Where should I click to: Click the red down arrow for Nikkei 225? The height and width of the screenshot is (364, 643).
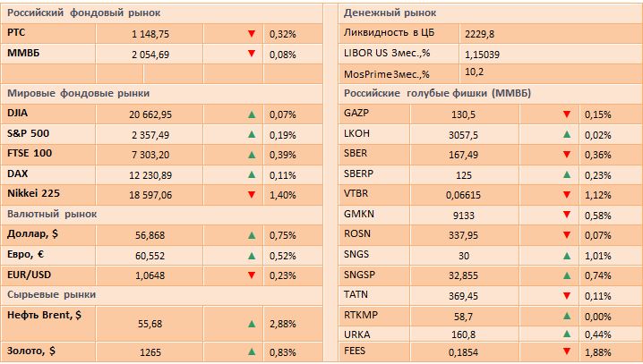(x=252, y=194)
